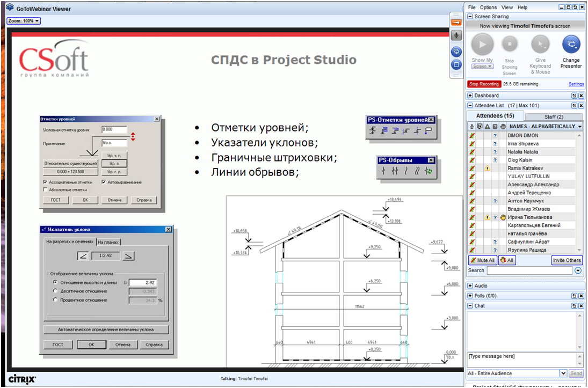The height and width of the screenshot is (388, 588).
Task: Toggle mute for Владимир Жмаев
Action: pyautogui.click(x=472, y=209)
